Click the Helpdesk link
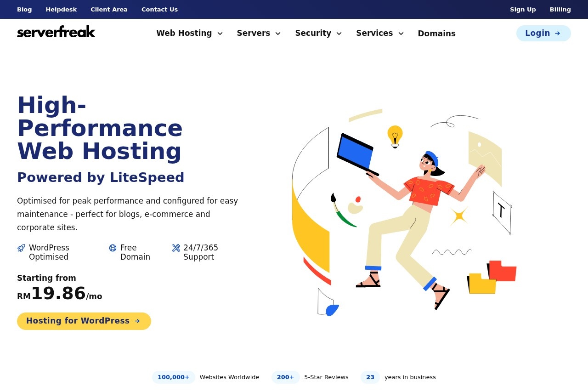This screenshot has width=588, height=392. tap(61, 9)
